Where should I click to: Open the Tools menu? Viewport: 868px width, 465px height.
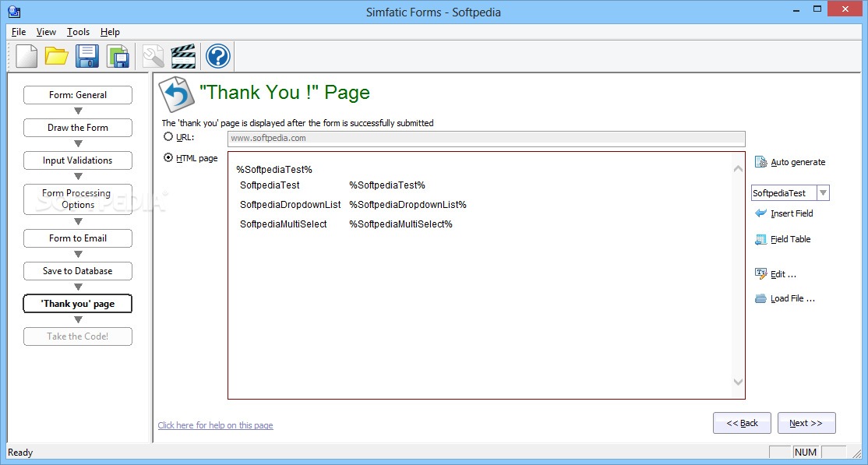78,32
